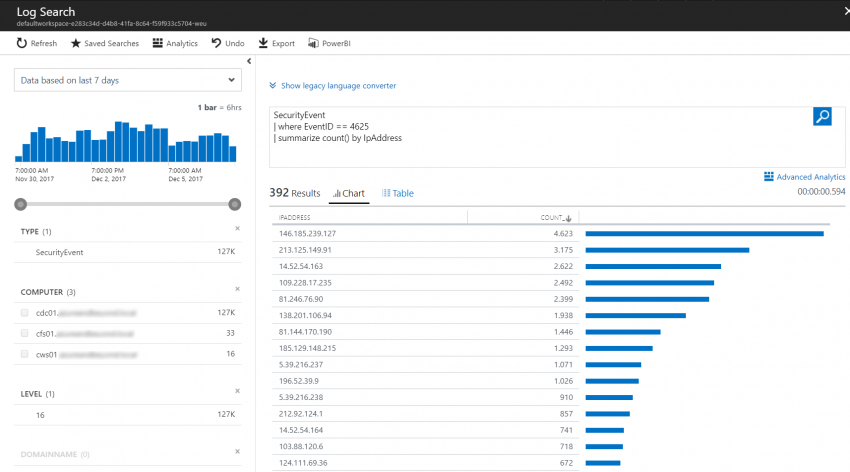Remove the TYPE filter with its x

[237, 229]
